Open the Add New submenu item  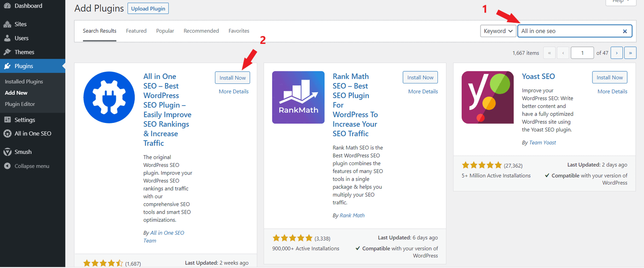16,93
